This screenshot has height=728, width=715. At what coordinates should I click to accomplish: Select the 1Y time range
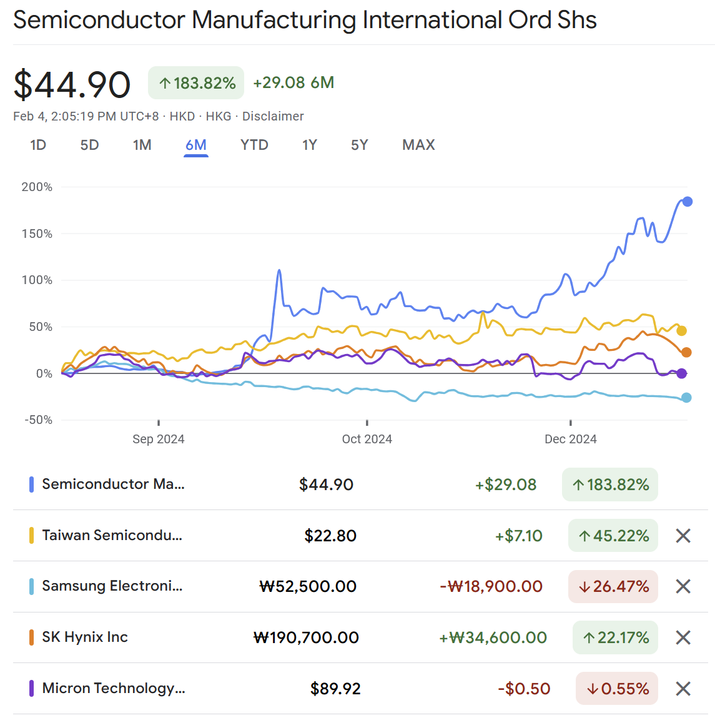click(x=309, y=145)
